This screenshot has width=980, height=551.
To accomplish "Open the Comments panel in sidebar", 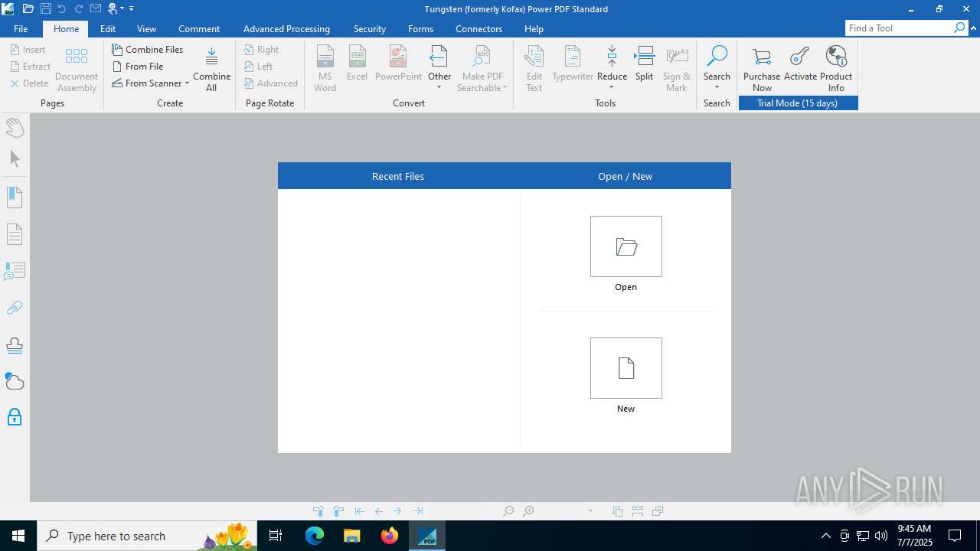I will 15,271.
